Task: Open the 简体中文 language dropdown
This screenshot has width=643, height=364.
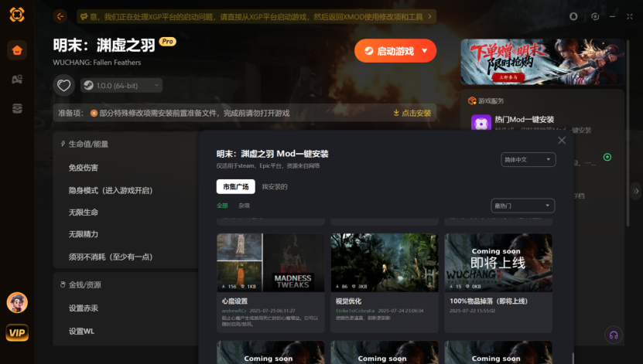Action: 528,159
